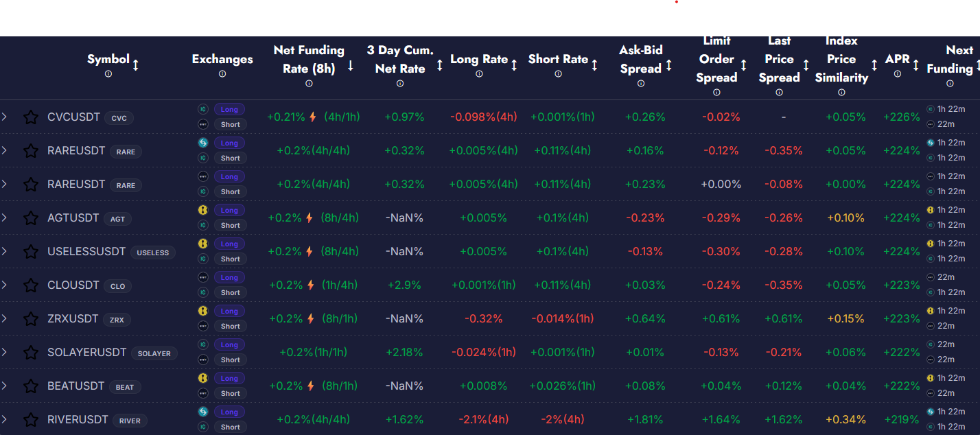Click the info icon under Next Funding
The width and height of the screenshot is (980, 435).
(950, 84)
